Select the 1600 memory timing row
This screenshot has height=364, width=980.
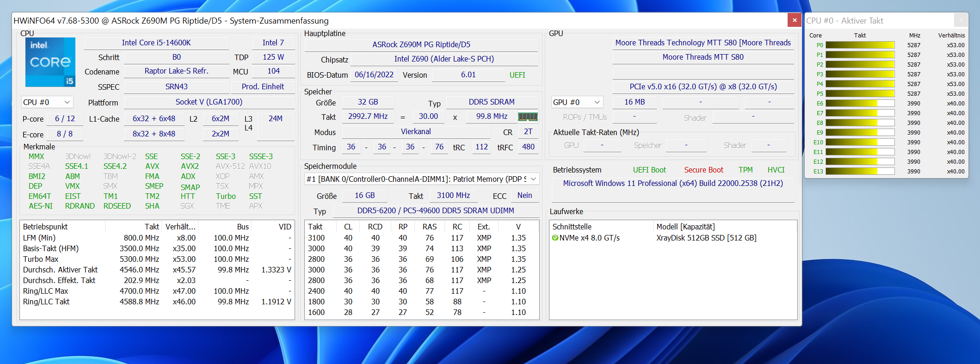422,312
